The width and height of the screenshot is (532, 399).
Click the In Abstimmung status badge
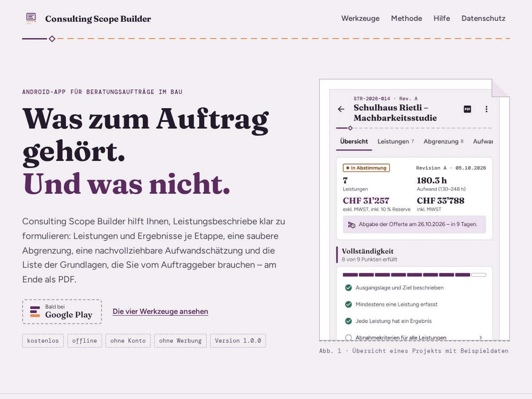coord(366,168)
